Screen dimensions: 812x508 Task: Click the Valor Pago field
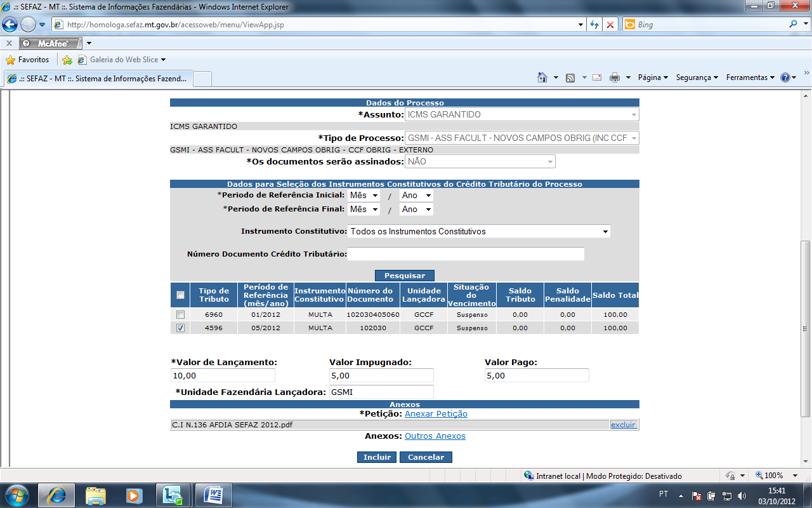[537, 375]
